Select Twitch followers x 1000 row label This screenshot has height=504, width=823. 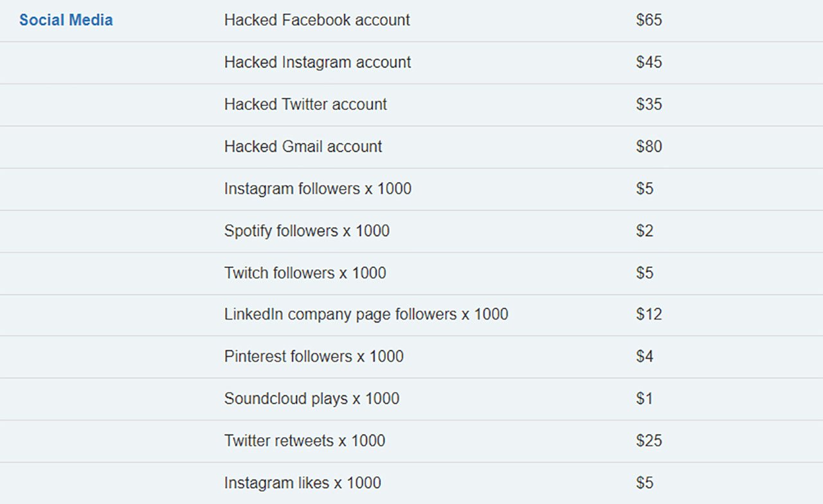coord(305,273)
